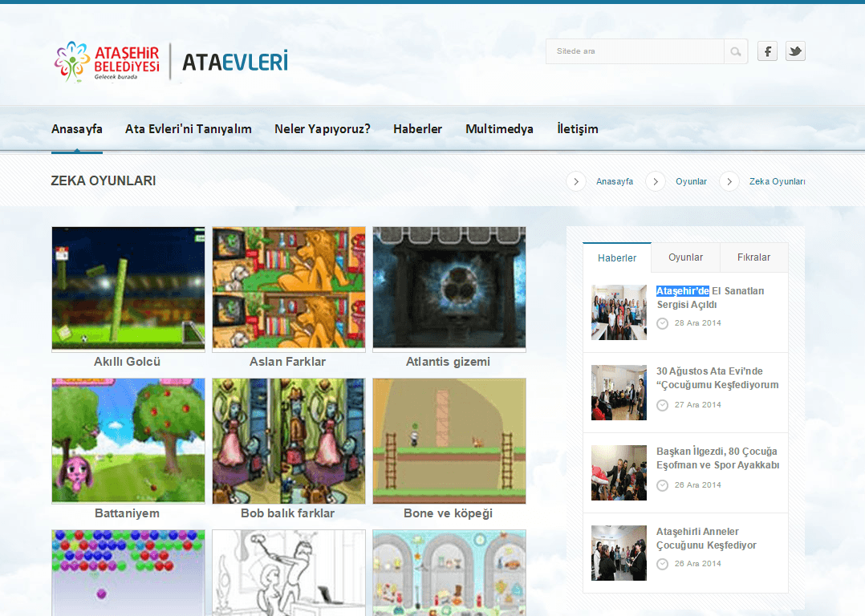Open the Facebook page icon
This screenshot has width=865, height=616.
tap(767, 51)
